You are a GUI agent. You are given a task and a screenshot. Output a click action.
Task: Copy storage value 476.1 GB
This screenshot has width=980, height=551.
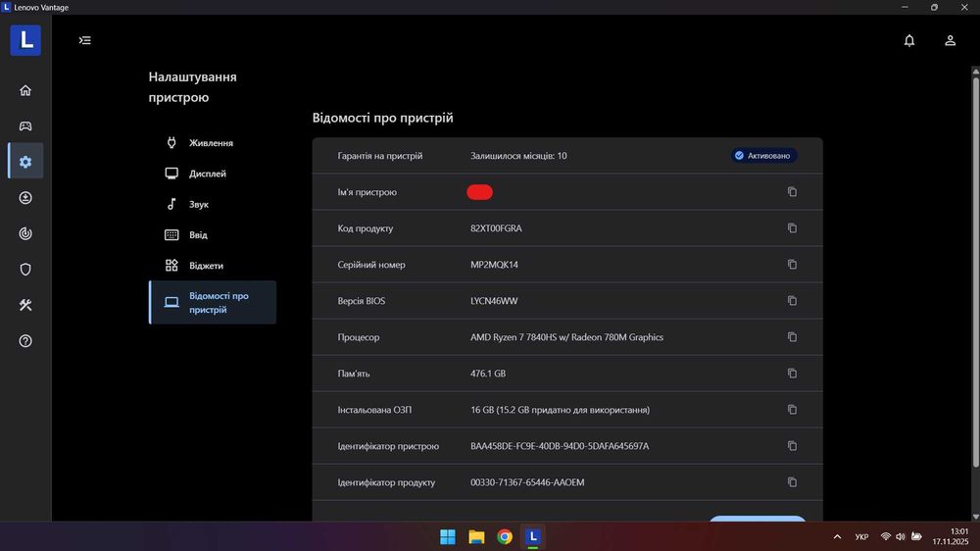click(x=792, y=374)
